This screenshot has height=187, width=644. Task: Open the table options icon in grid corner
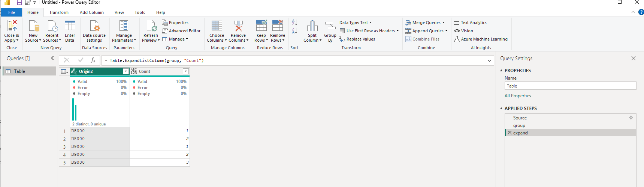(x=64, y=71)
